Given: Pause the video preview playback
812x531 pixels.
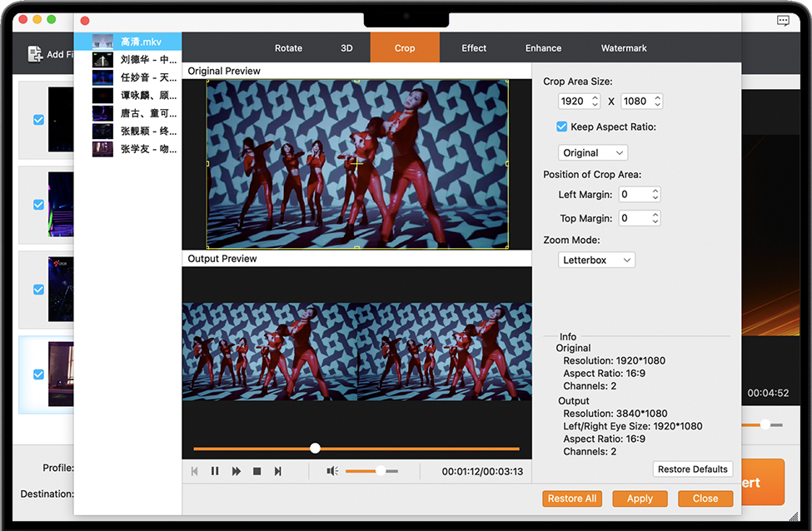Looking at the screenshot, I should pos(215,471).
